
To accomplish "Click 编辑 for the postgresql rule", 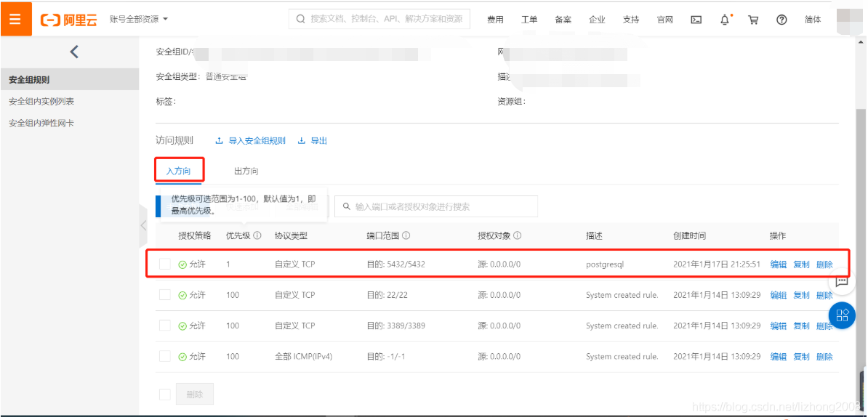I will click(779, 264).
